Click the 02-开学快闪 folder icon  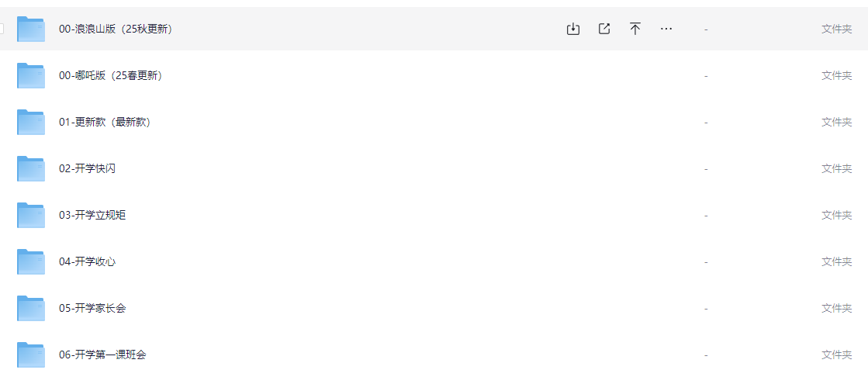pos(31,168)
